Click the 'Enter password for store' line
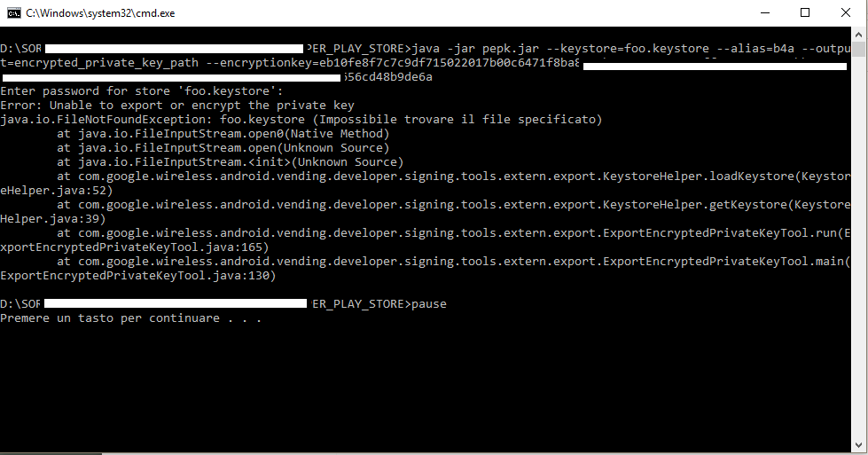Image resolution: width=868 pixels, height=455 pixels. point(142,91)
